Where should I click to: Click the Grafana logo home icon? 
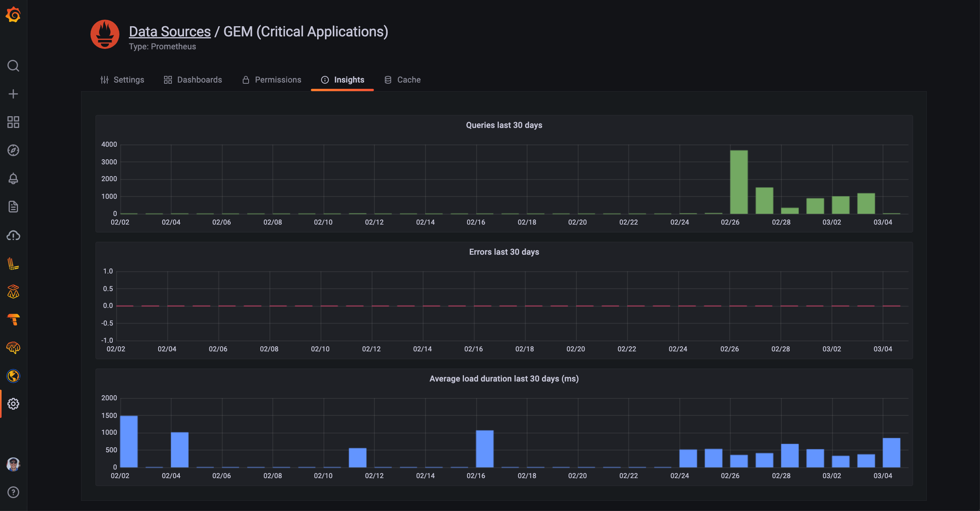13,15
